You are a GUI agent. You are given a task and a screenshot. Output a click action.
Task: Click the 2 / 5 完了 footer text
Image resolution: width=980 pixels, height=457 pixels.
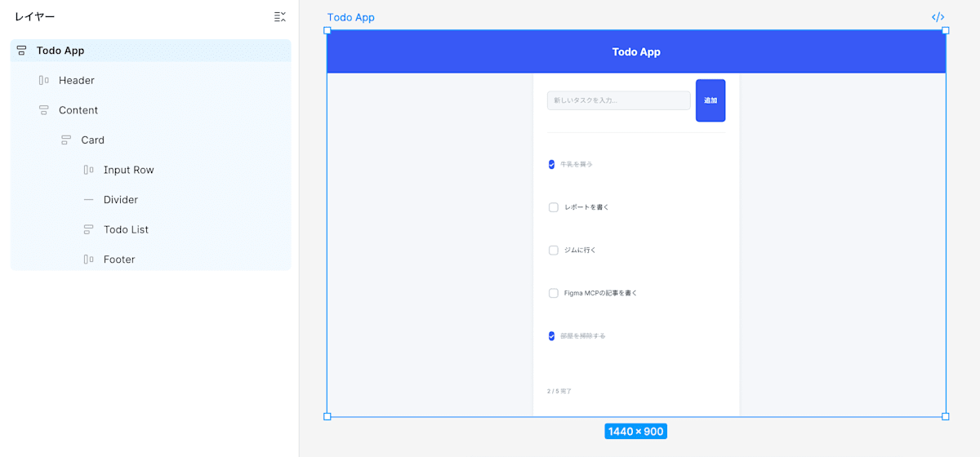pyautogui.click(x=559, y=391)
